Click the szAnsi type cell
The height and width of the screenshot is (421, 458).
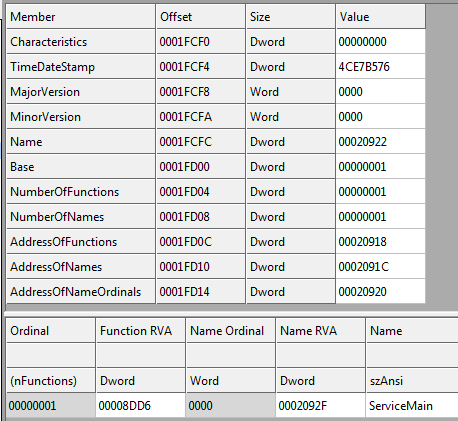pyautogui.click(x=412, y=380)
